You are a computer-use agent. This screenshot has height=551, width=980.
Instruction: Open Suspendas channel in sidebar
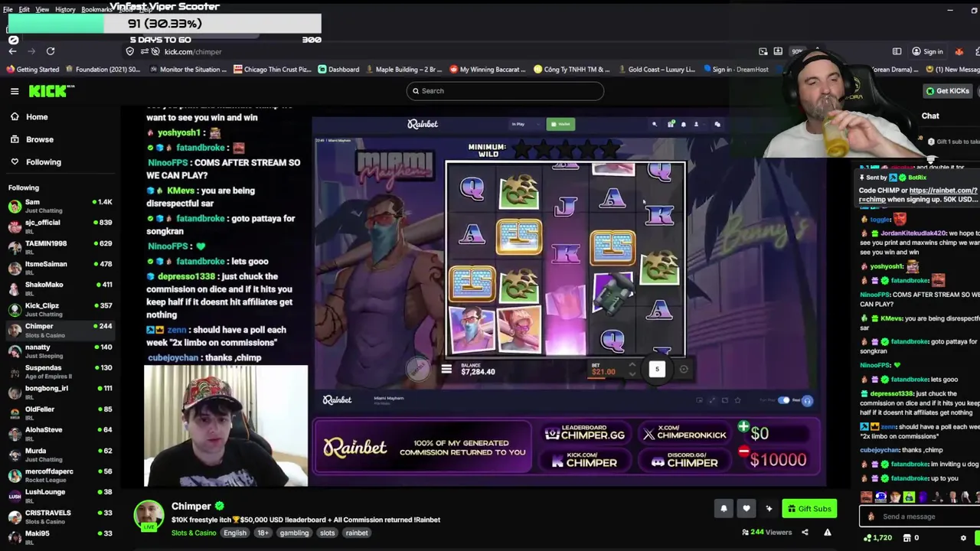[x=60, y=372]
